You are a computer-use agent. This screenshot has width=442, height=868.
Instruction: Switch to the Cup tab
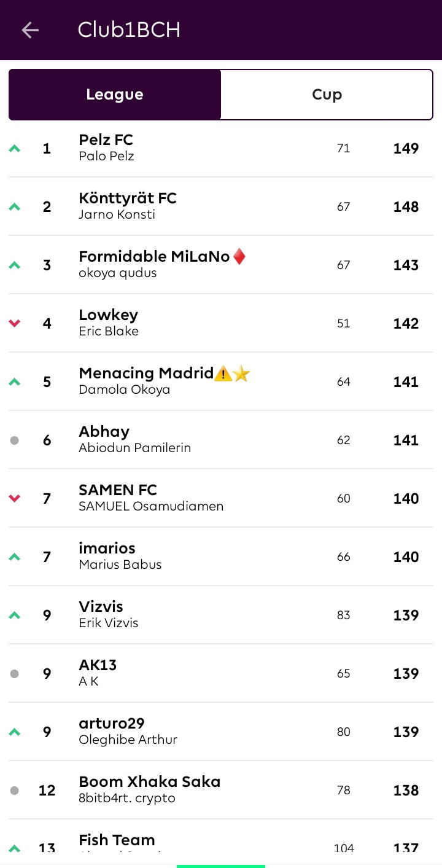[327, 95]
